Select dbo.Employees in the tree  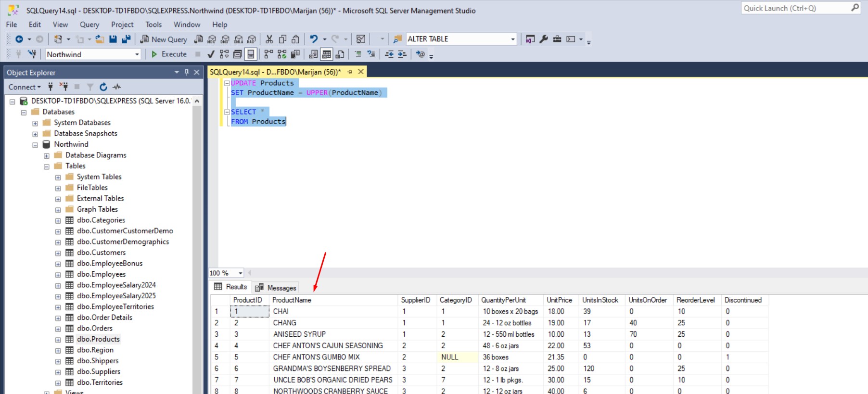click(101, 274)
